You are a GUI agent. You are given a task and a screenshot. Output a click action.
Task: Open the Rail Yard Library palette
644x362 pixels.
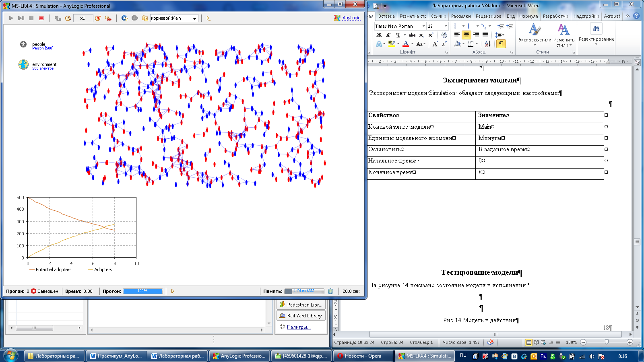tap(301, 316)
